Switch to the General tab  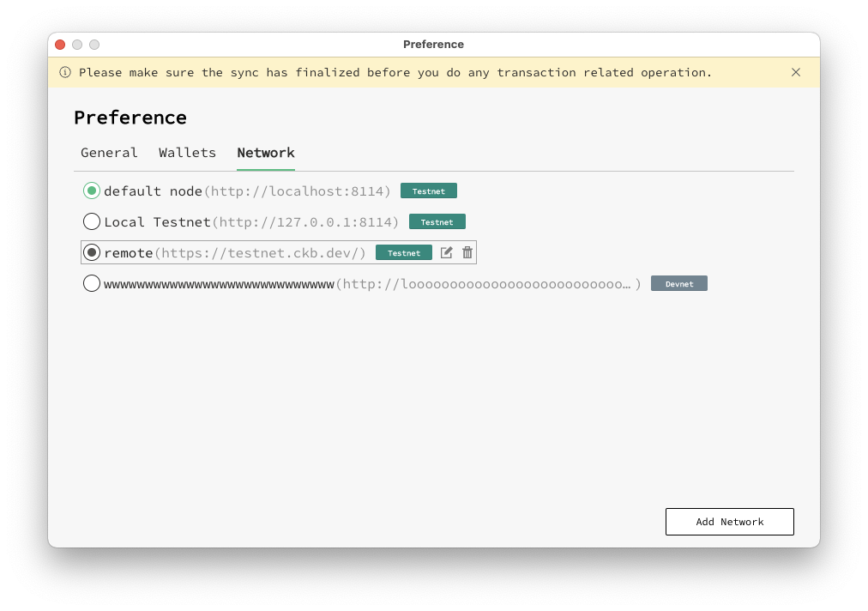coord(109,153)
